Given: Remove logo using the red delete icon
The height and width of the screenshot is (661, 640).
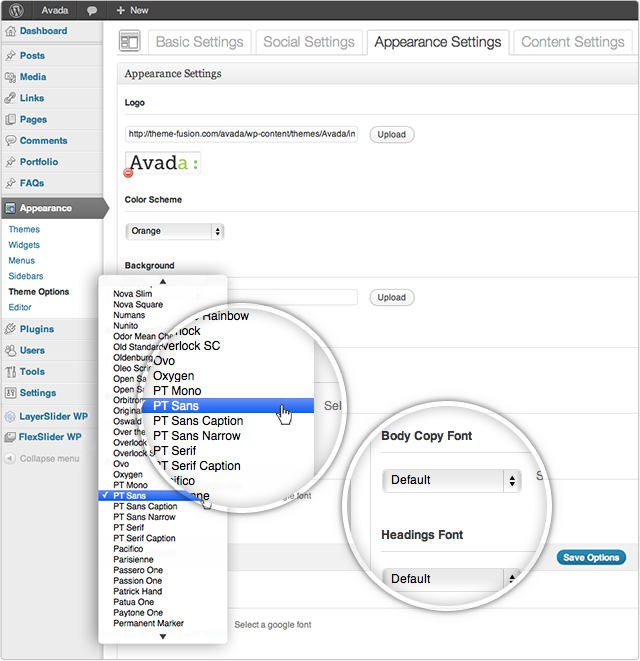Looking at the screenshot, I should (x=128, y=173).
